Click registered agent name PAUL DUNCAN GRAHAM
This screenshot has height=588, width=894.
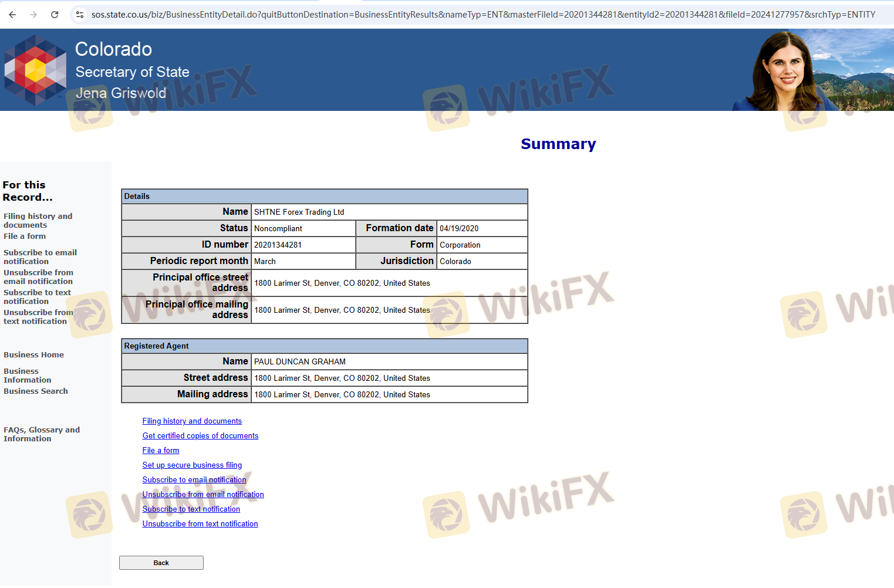[300, 362]
